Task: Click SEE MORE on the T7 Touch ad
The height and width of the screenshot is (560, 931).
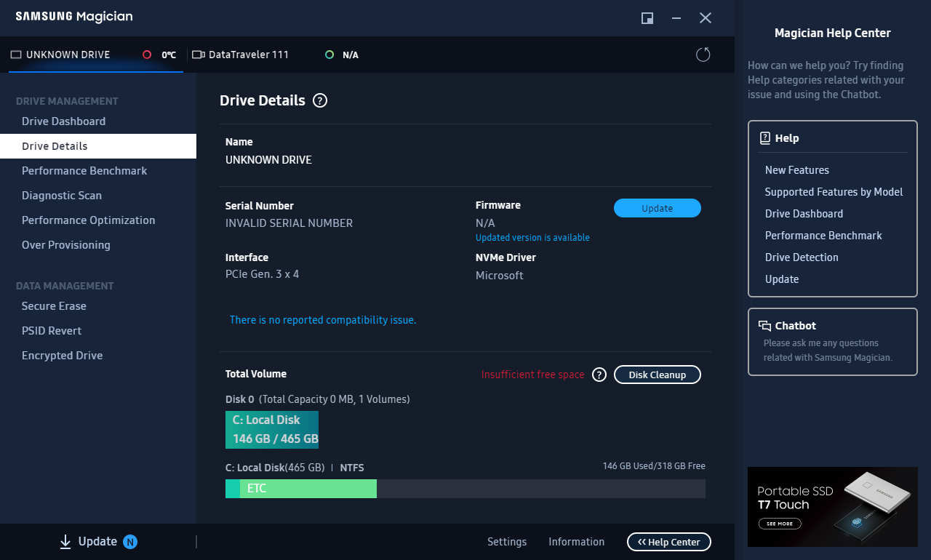Action: point(780,524)
